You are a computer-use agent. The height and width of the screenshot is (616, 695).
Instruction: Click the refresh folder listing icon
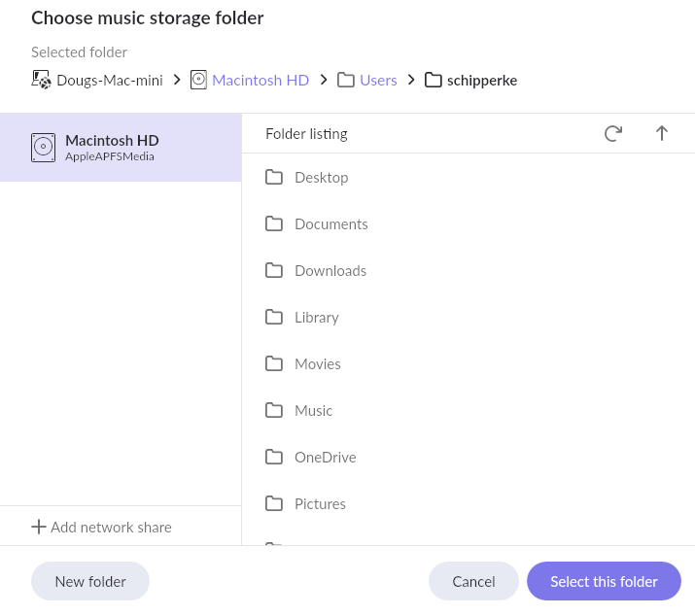click(612, 134)
